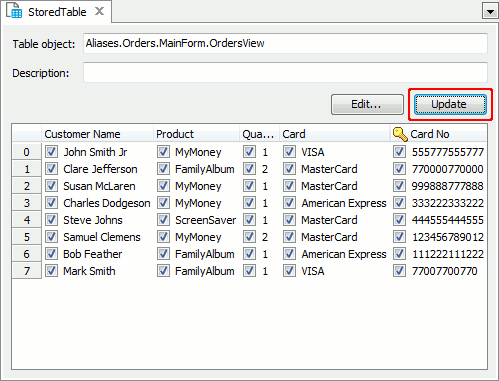Screen dimensions: 499x381
Task: Toggle the Susan McLaren name checkbox
Action: coord(51,186)
